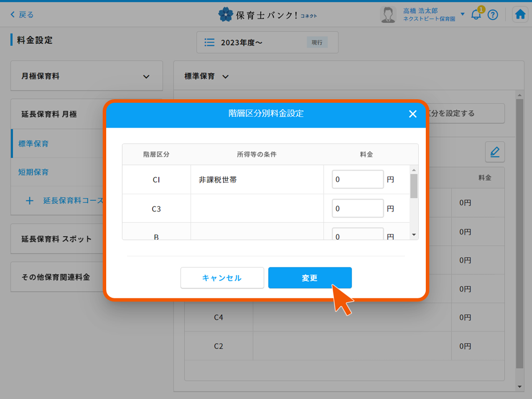532x399 pixels.
Task: Click the home icon in header
Action: click(x=520, y=14)
